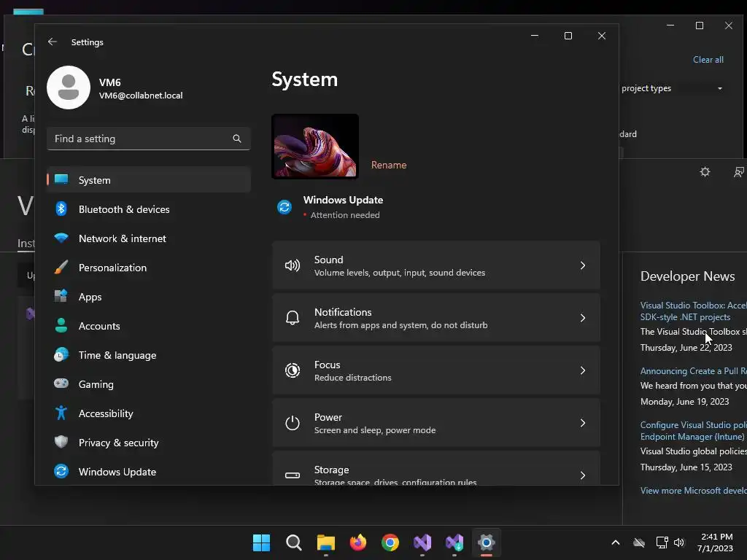Open Network & internet settings
The height and width of the screenshot is (560, 747).
tap(148, 238)
